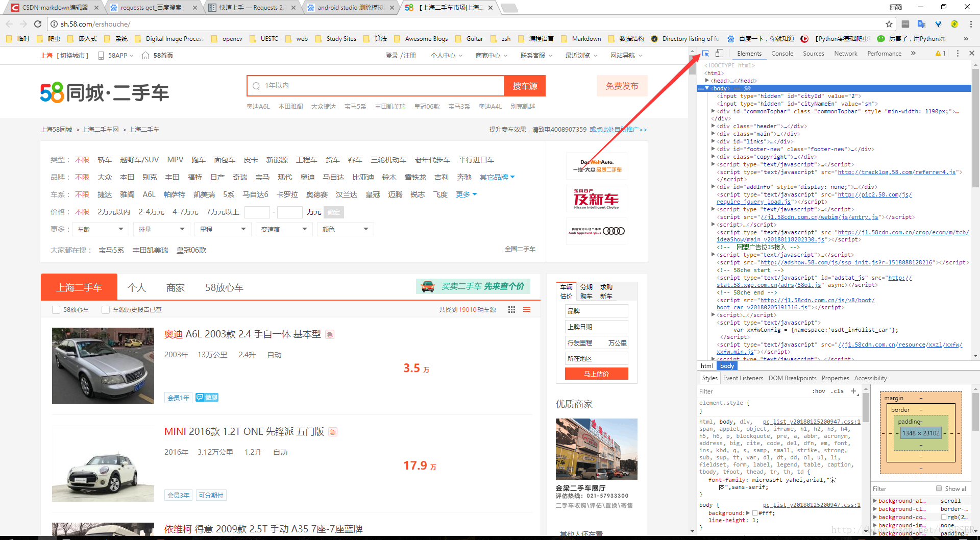Screen dimensions: 980x540
Task: Click the car search input field
Action: point(376,86)
